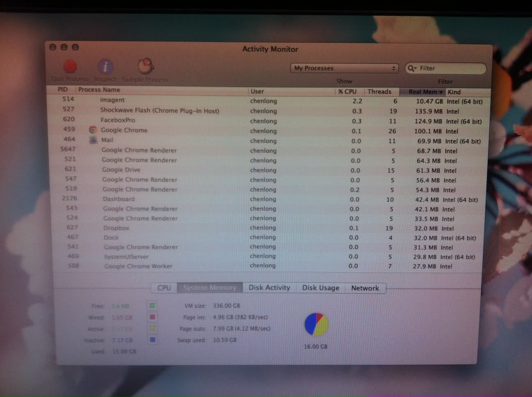Select Google Chrome Renderer with PID 547
This screenshot has height=397, width=532.
click(x=268, y=180)
